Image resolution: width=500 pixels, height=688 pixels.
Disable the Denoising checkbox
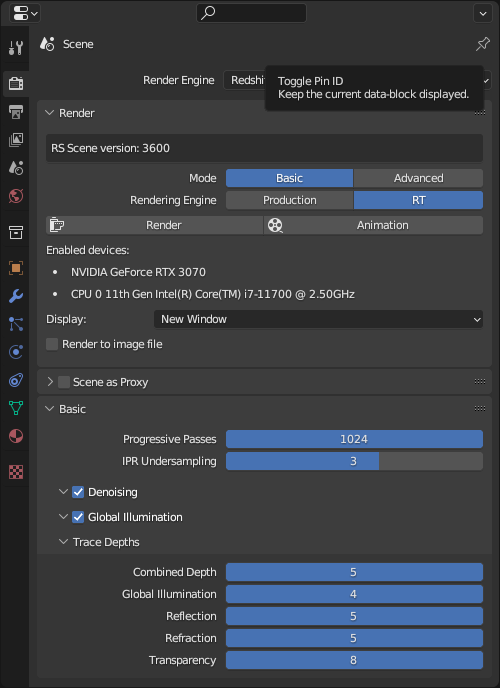(78, 492)
